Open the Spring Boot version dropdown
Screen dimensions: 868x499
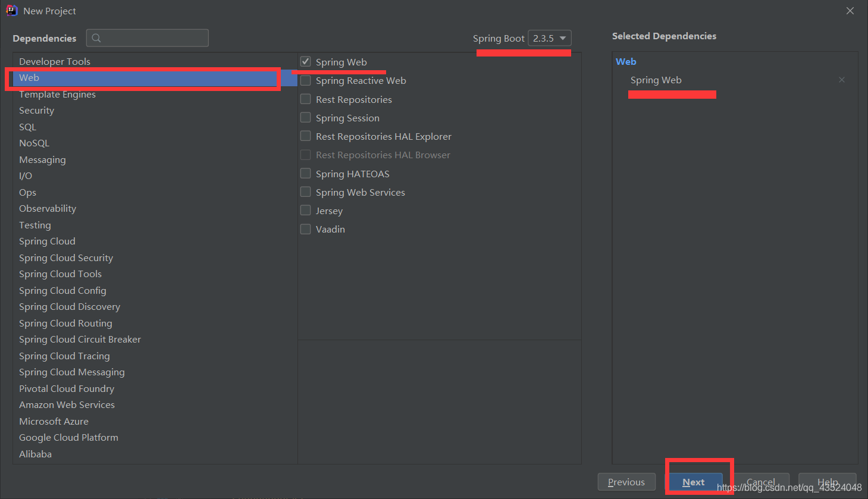coord(550,38)
